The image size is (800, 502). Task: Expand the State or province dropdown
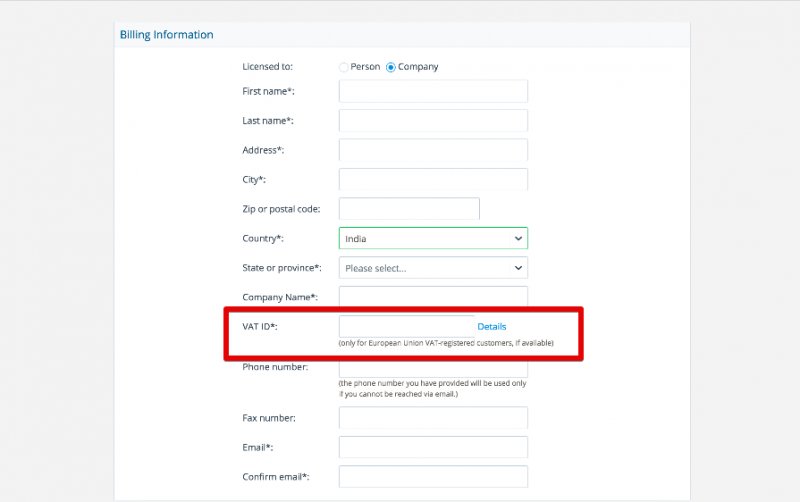tap(433, 268)
